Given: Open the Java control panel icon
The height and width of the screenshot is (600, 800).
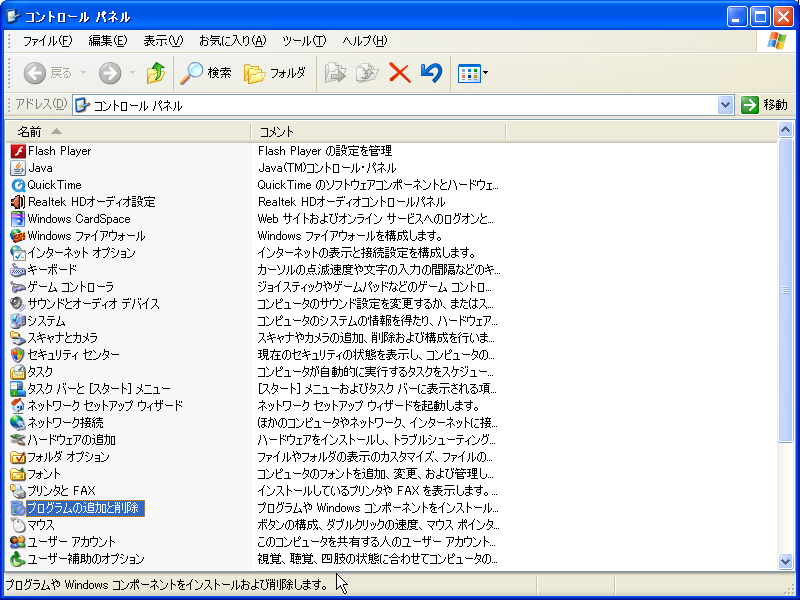Looking at the screenshot, I should (x=18, y=168).
